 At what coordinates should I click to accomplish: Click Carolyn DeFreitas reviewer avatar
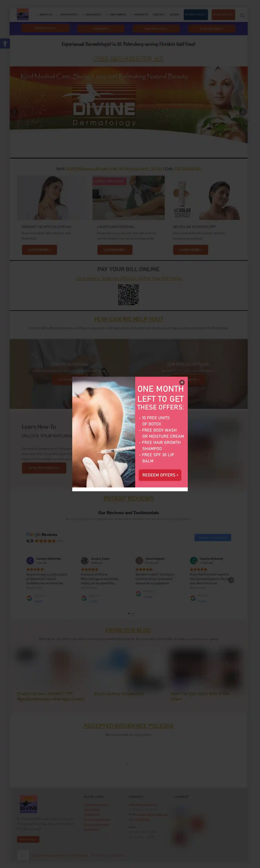pyautogui.click(x=30, y=560)
